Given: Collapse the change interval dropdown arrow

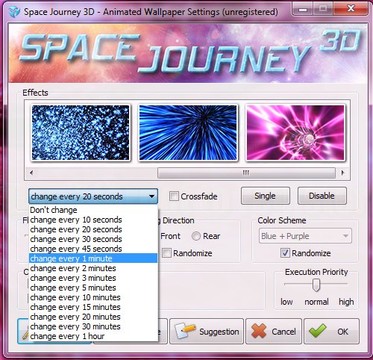Looking at the screenshot, I should pos(152,196).
